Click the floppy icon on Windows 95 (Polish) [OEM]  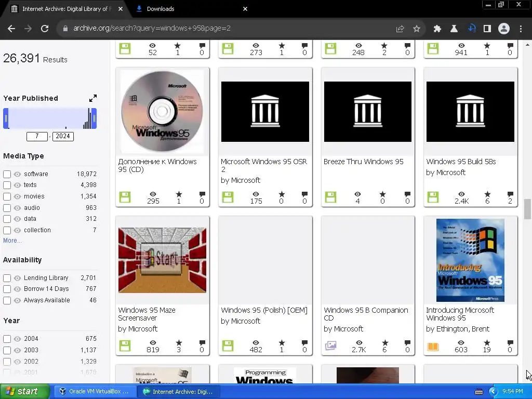[x=228, y=345]
